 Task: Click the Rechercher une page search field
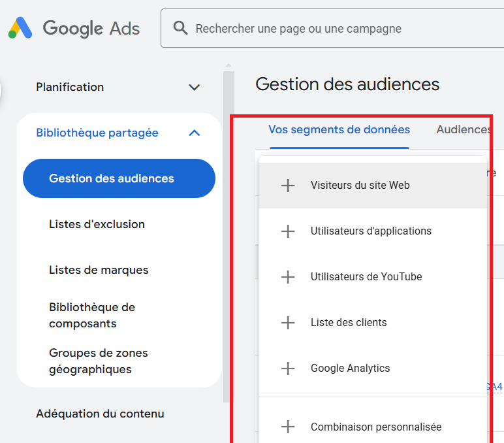[332, 28]
